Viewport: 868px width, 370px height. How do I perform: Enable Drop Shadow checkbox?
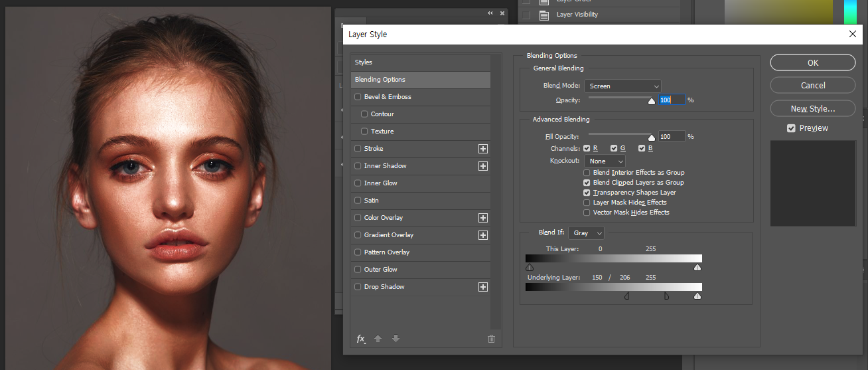[x=358, y=287]
